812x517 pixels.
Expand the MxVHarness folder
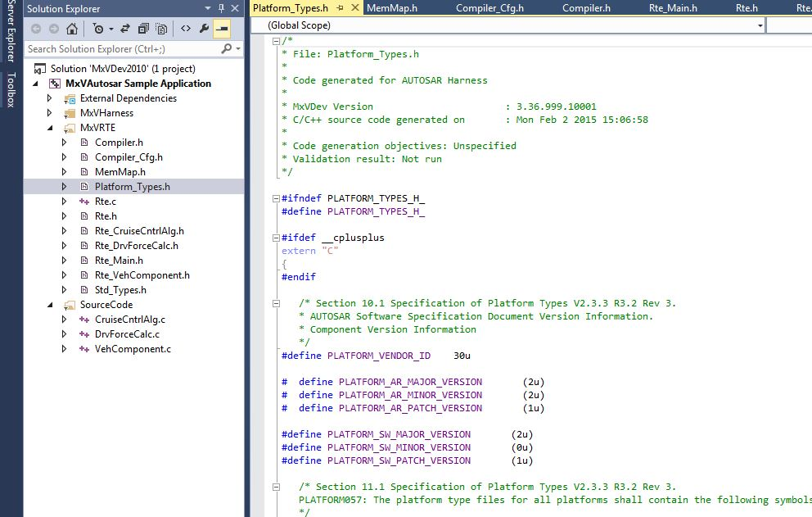click(x=50, y=113)
